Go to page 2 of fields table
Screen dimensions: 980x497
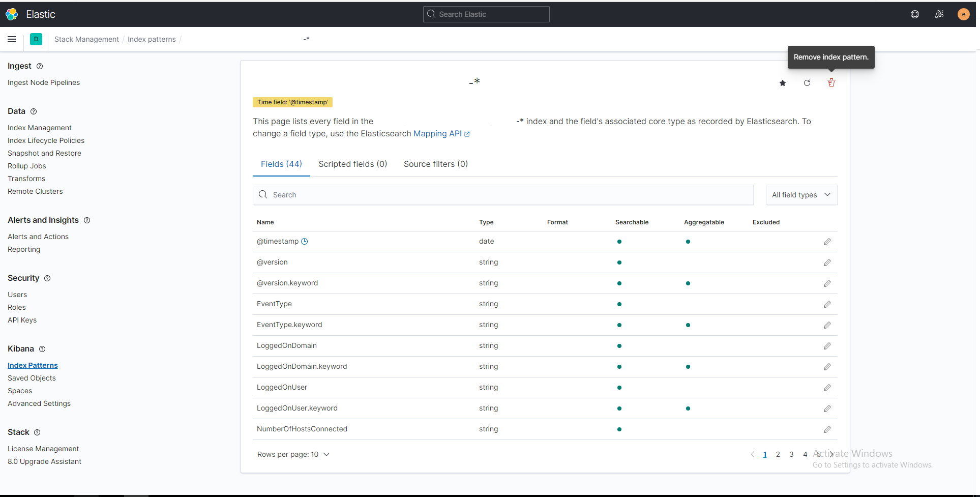pyautogui.click(x=778, y=454)
